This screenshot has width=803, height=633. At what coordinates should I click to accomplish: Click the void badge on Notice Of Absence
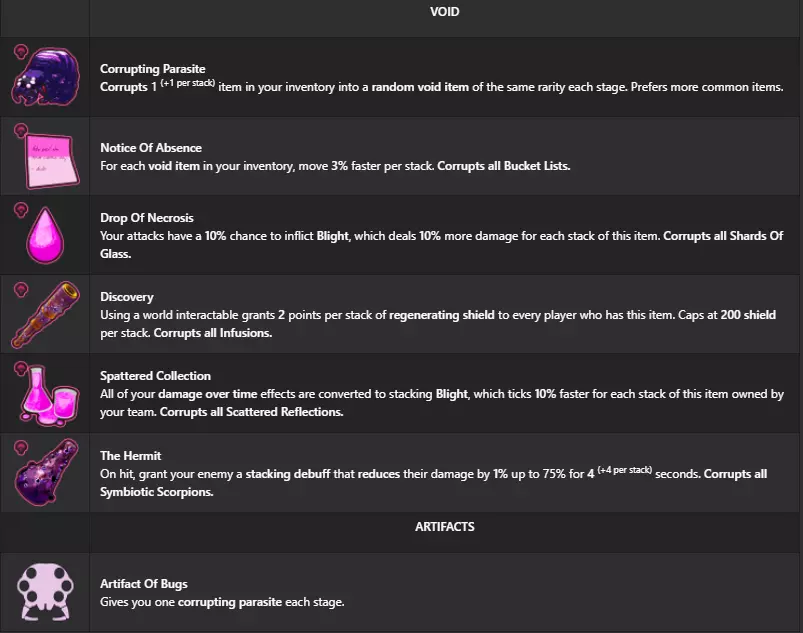coord(19,131)
